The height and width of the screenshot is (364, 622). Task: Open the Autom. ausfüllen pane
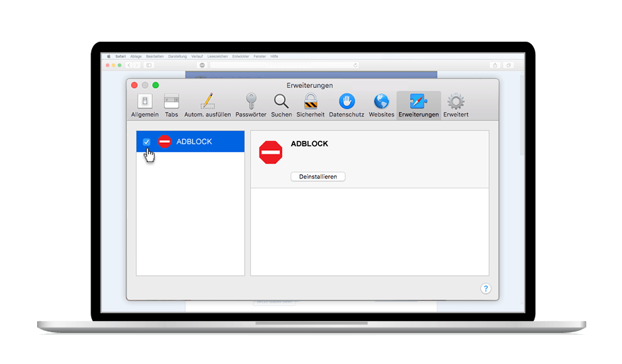click(208, 106)
